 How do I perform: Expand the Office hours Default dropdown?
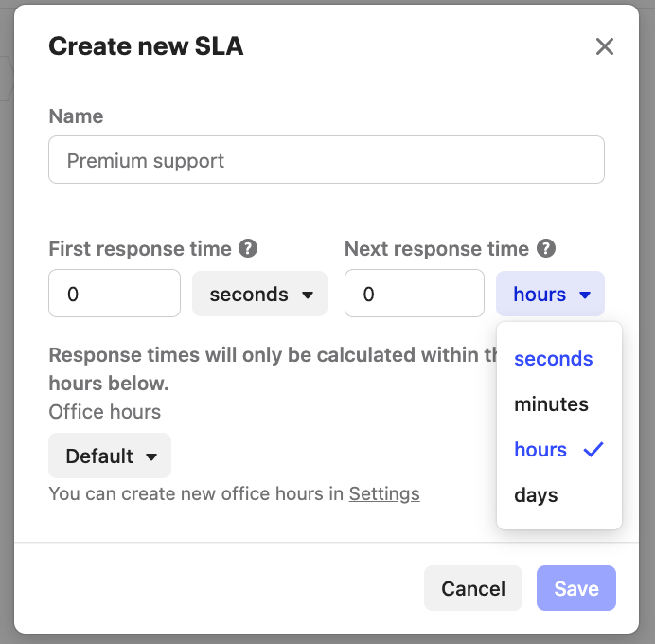(x=110, y=456)
